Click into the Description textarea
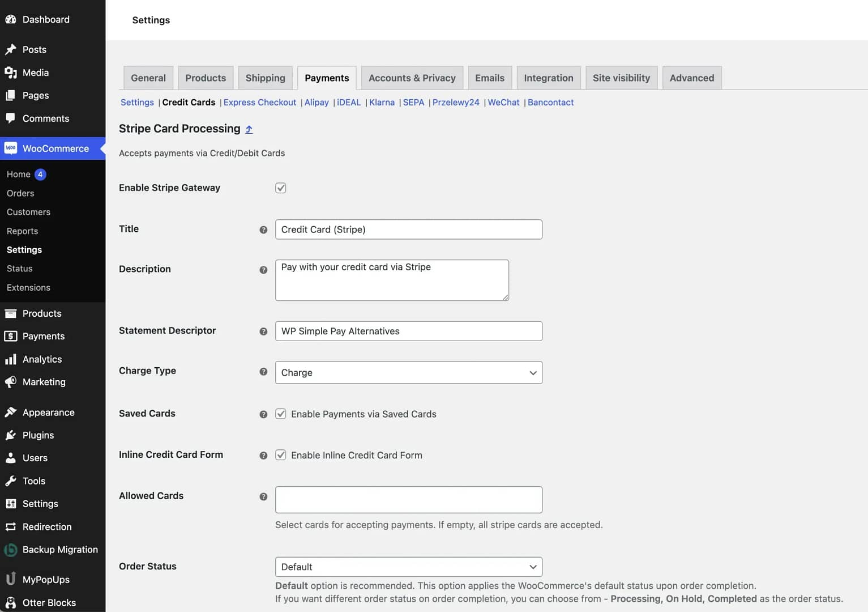The image size is (868, 612). [392, 280]
